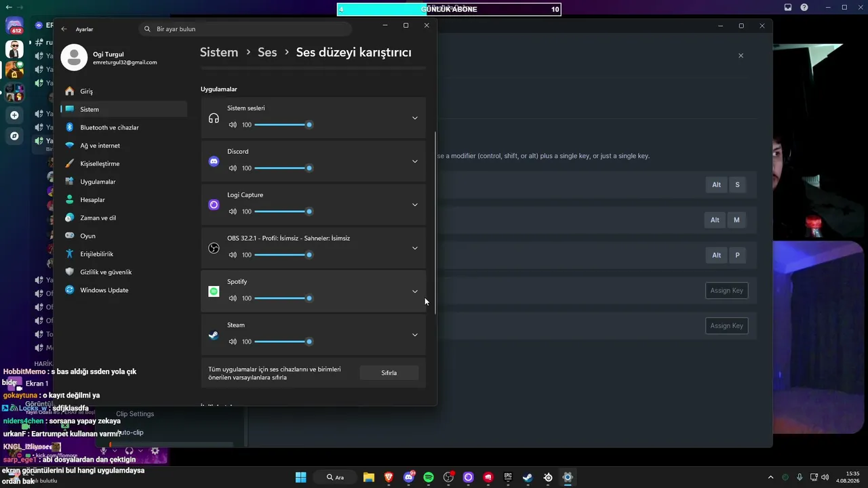Mute the OBS 32.2.1 volume speaker icon
This screenshot has height=488, width=868.
[233, 255]
